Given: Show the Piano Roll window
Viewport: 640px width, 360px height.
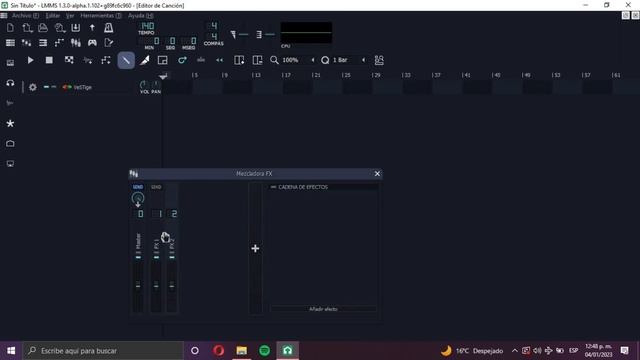Looking at the screenshot, I should click(43, 42).
